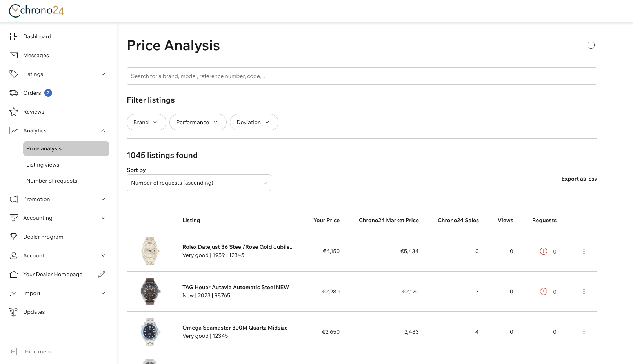This screenshot has width=633, height=364.
Task: Open Reviews in sidebar
Action: [34, 112]
